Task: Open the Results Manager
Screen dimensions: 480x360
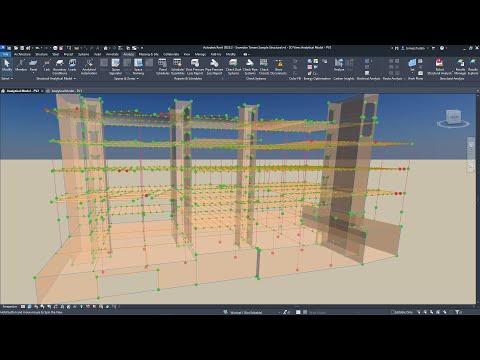Action: (x=461, y=66)
